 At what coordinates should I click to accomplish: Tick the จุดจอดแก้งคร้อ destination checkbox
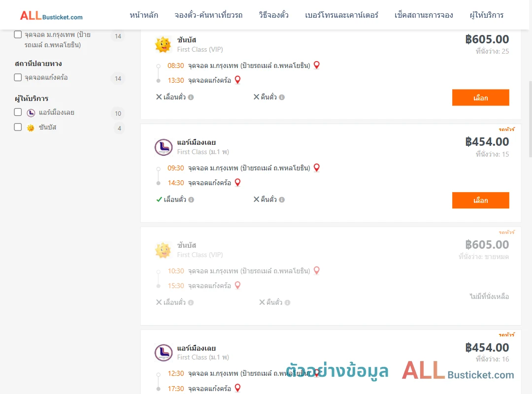18,77
